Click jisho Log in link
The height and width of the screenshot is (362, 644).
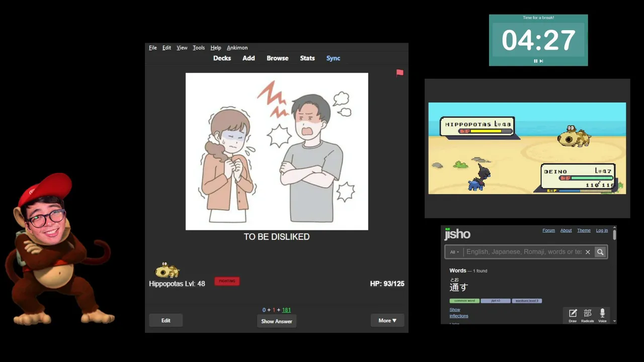(602, 230)
